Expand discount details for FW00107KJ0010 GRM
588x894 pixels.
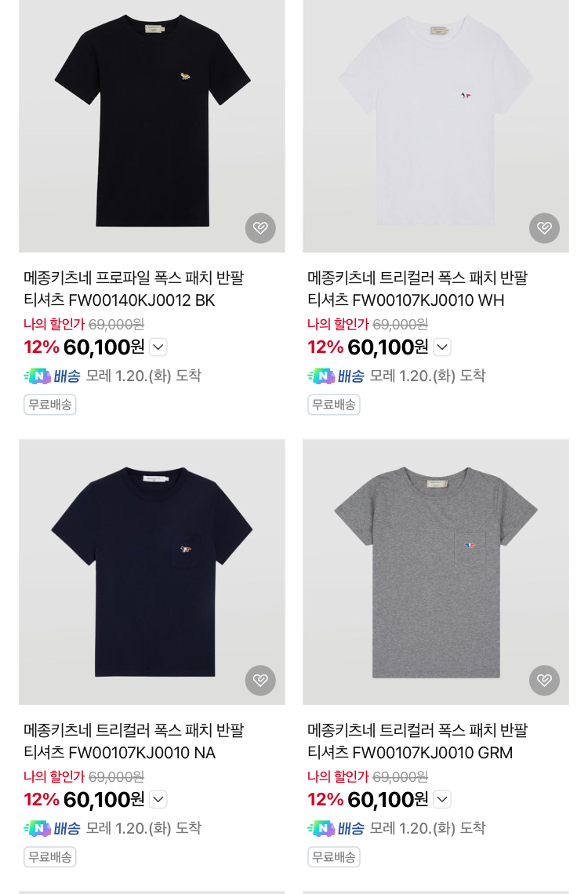(442, 800)
